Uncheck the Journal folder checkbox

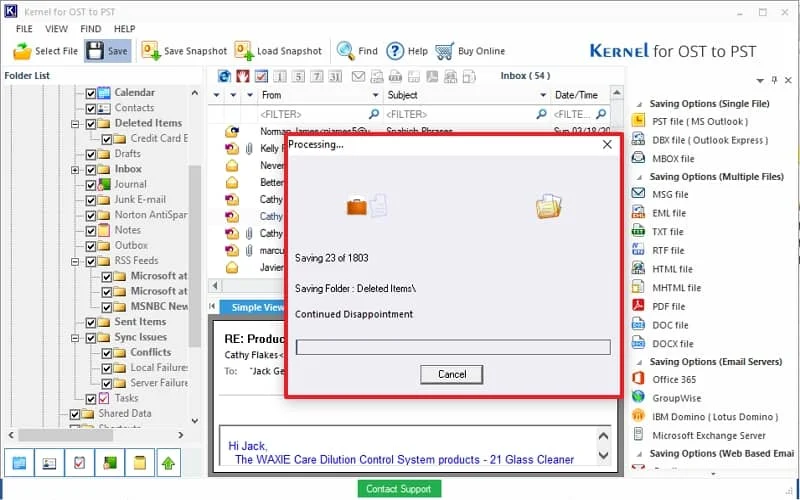click(x=90, y=185)
